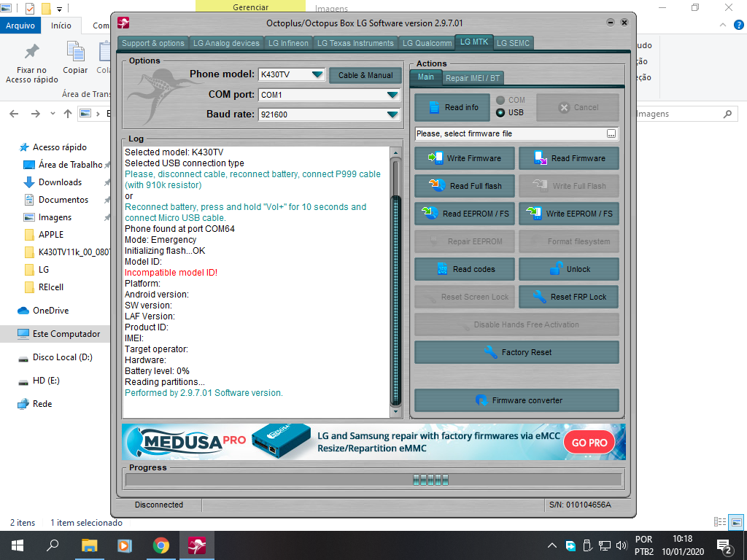Open Explorer recent locations dropdown
Screen dimensions: 747x560
[x=53, y=114]
